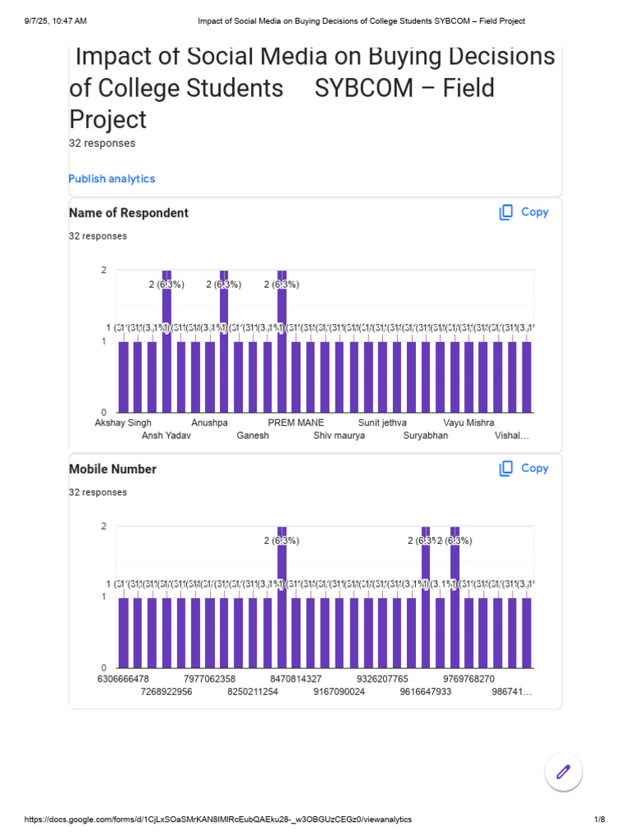
Task: Click the purple pencil edit button
Action: pyautogui.click(x=564, y=772)
